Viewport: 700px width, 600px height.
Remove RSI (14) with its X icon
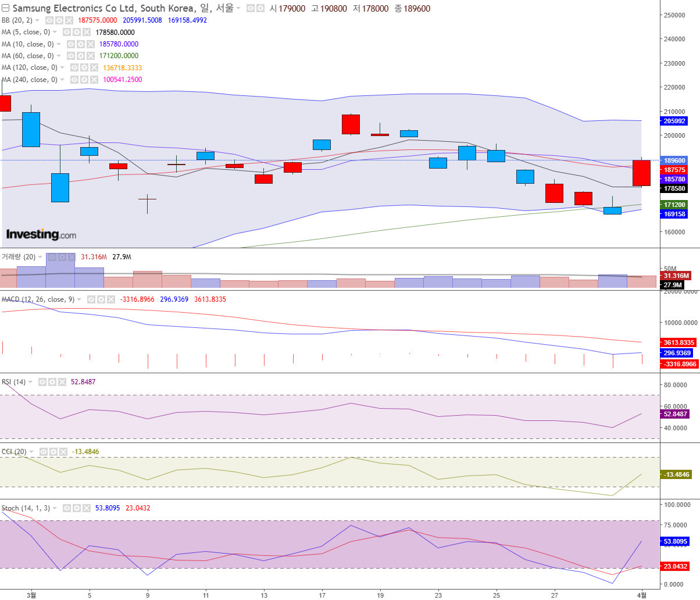coord(61,382)
